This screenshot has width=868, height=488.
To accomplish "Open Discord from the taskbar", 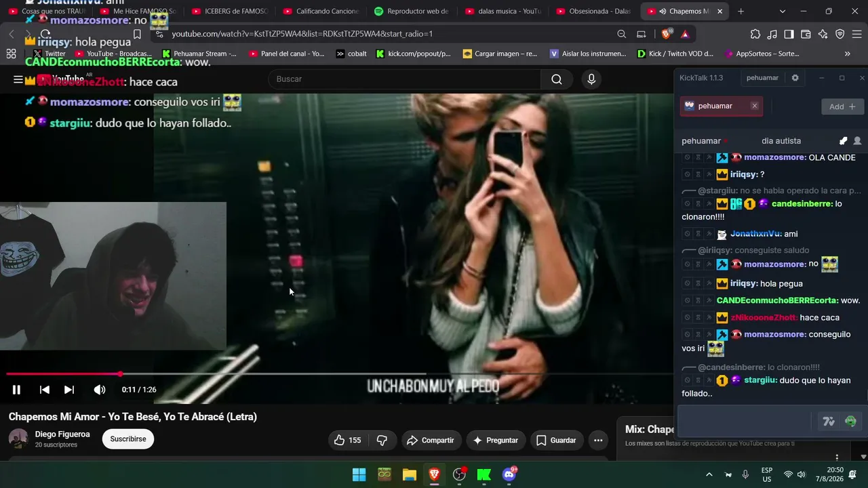I will click(x=509, y=474).
